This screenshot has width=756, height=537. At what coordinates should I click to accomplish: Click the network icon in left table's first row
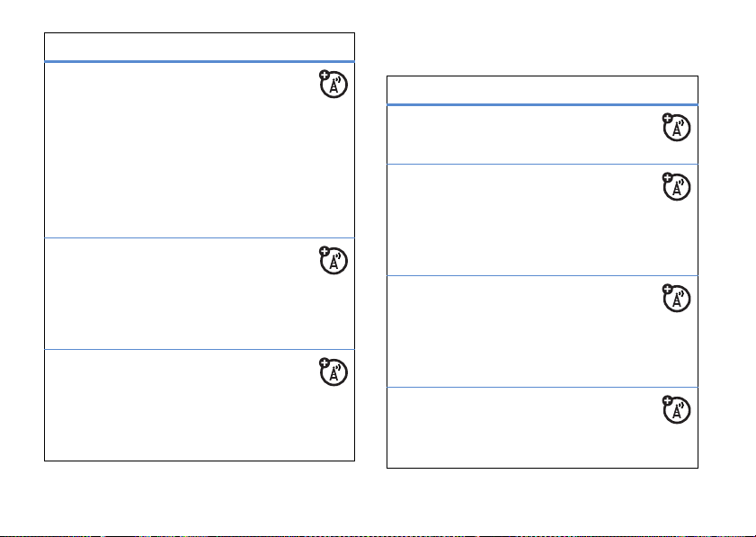point(333,85)
